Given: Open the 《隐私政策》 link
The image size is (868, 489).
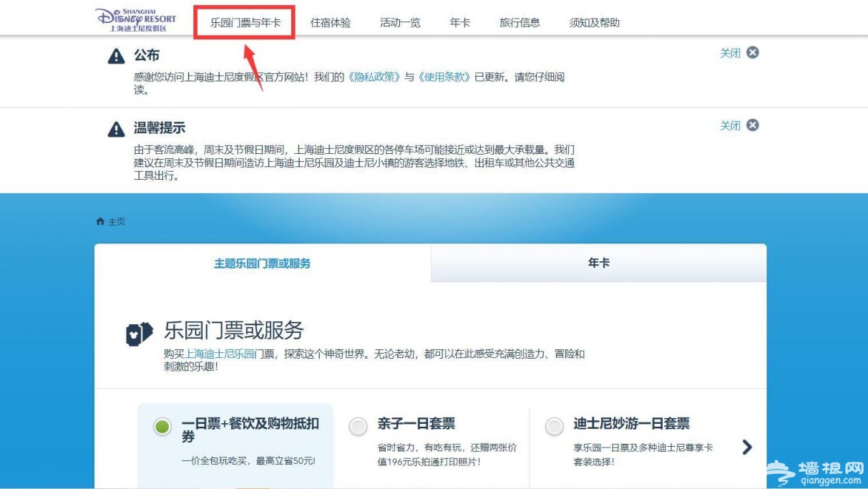Looking at the screenshot, I should 374,77.
